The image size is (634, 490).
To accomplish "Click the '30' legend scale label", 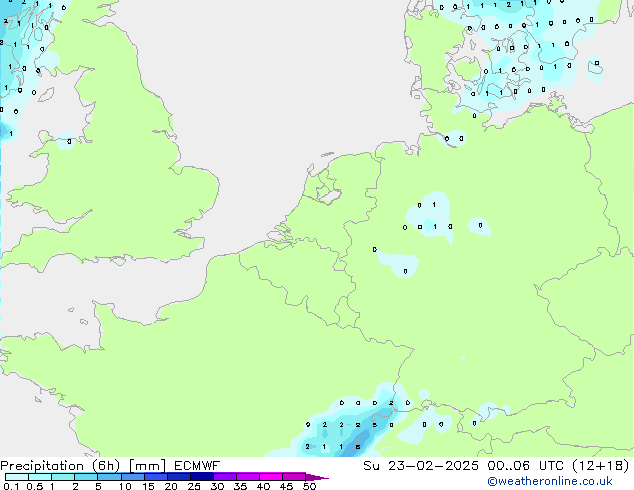I will [x=217, y=486].
